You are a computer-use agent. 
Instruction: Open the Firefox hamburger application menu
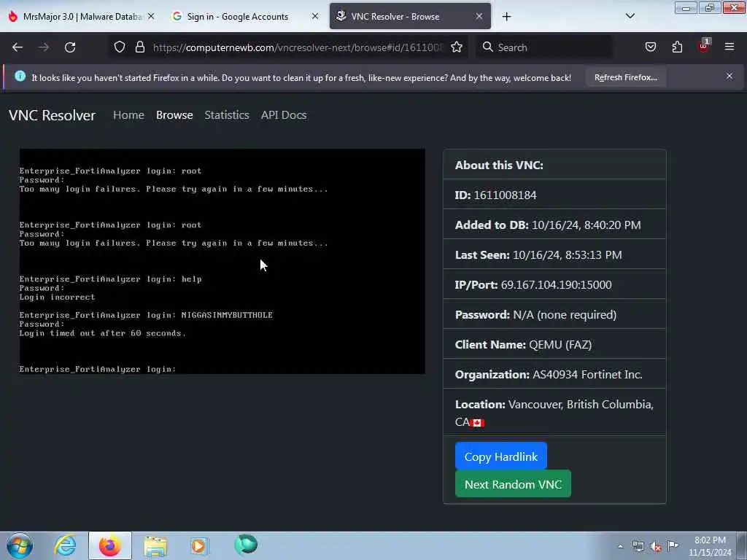pos(729,47)
